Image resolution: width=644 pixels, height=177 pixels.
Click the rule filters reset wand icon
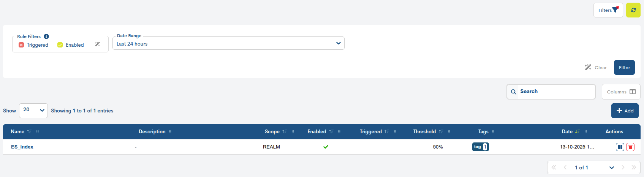point(98,44)
